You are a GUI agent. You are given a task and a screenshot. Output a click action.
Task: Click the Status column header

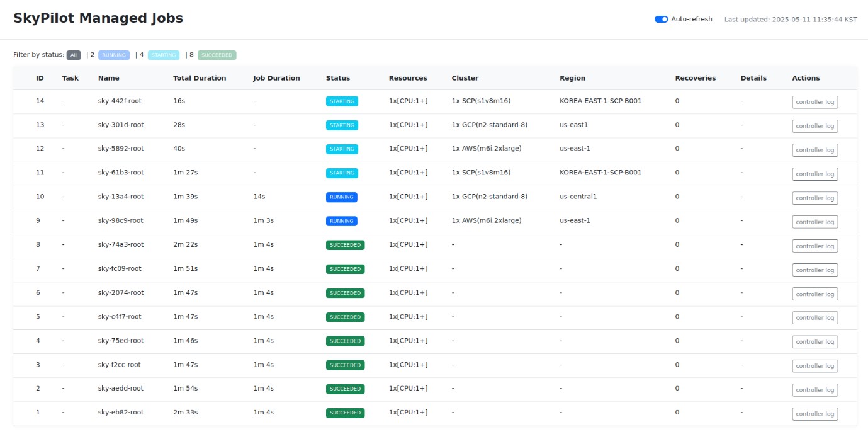click(338, 78)
